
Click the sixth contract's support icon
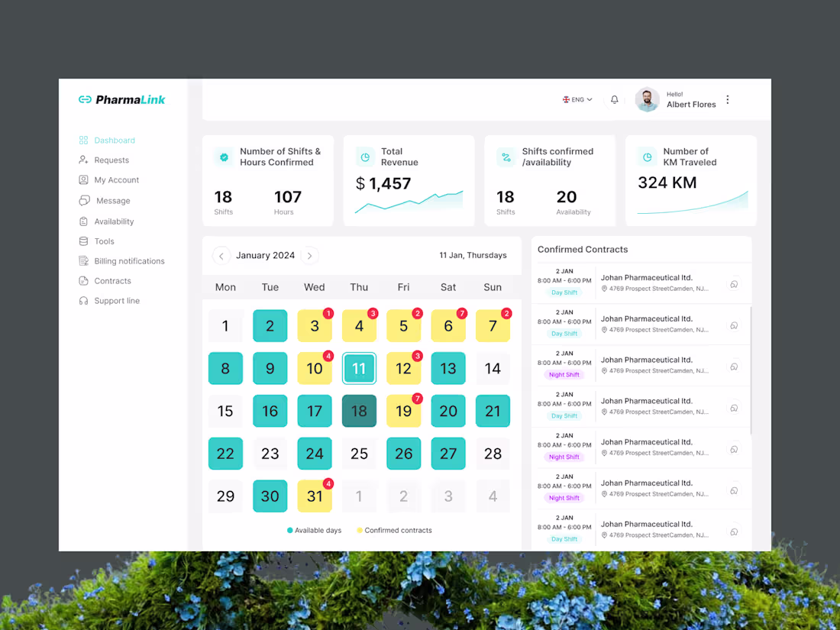[x=735, y=491]
